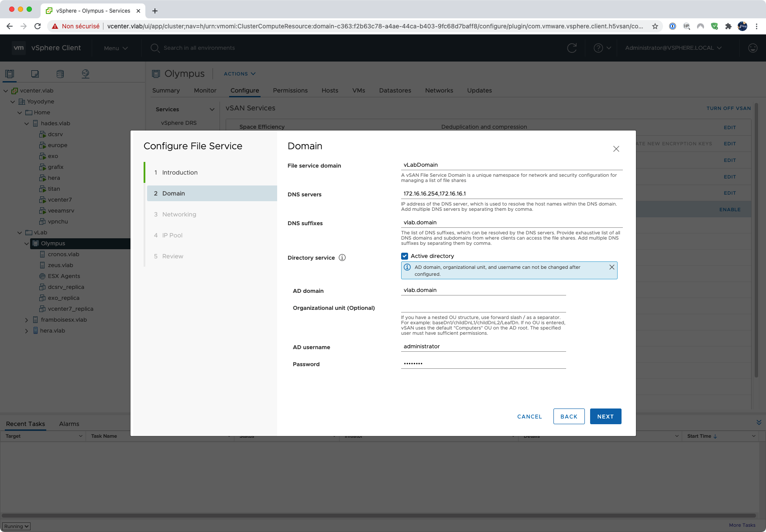Open the Networking inventory view icon
This screenshot has width=766, height=532.
(x=86, y=74)
